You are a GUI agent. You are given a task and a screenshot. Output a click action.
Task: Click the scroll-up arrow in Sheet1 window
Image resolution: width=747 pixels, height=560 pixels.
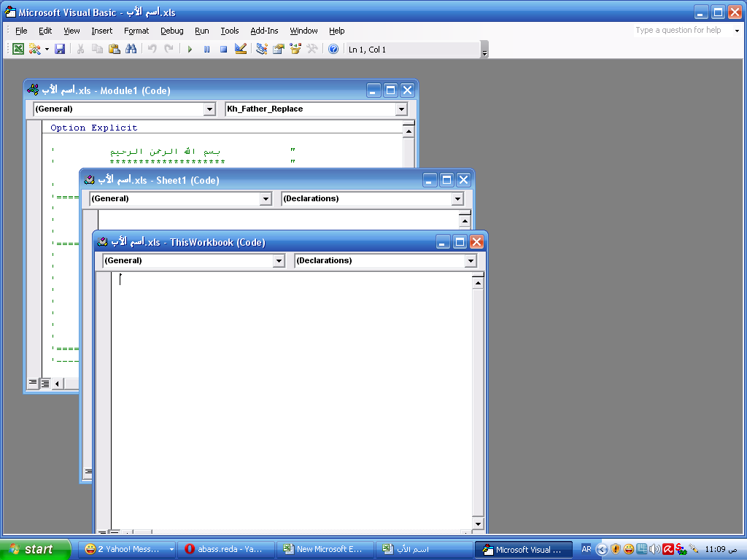(465, 221)
